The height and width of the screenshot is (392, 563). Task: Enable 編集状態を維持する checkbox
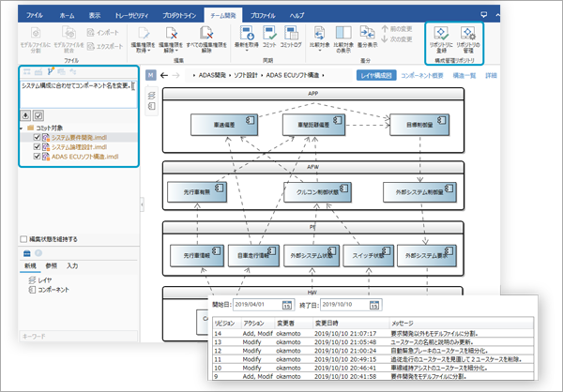click(23, 239)
